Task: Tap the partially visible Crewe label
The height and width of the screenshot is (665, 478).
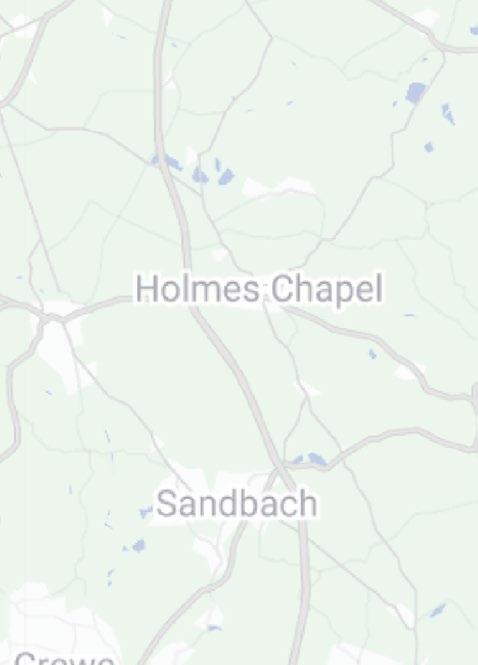Action: pos(64,658)
